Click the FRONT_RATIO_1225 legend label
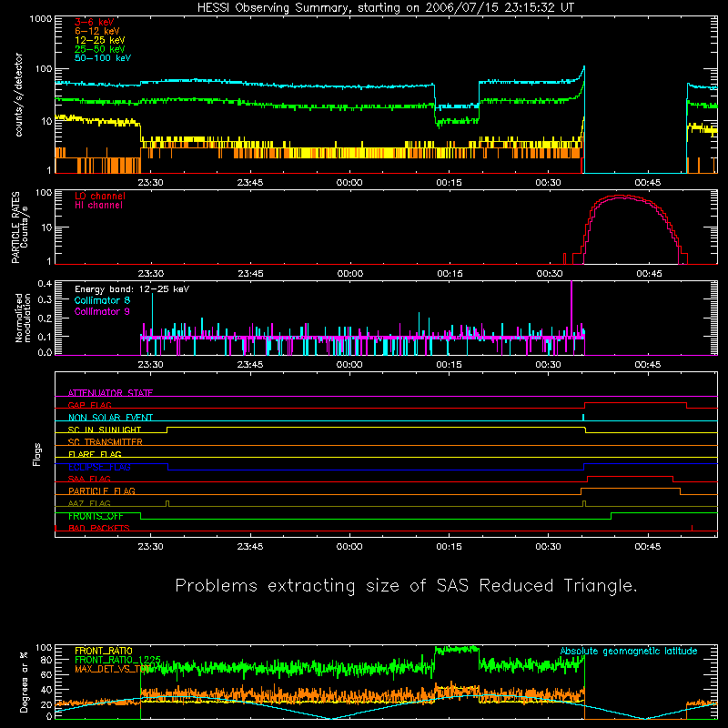Screen dimensions: 728x728 click(x=117, y=659)
